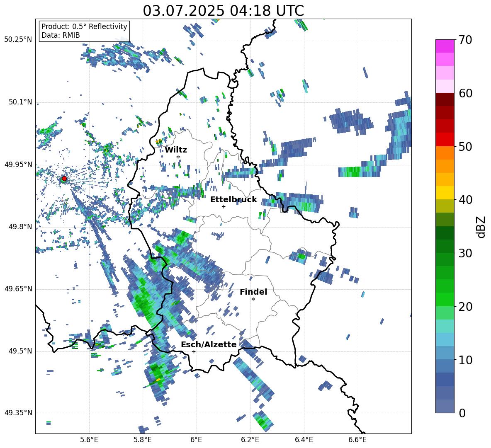Click the Findel station cross marker
Viewport: 491px width, 448px height.
click(253, 299)
